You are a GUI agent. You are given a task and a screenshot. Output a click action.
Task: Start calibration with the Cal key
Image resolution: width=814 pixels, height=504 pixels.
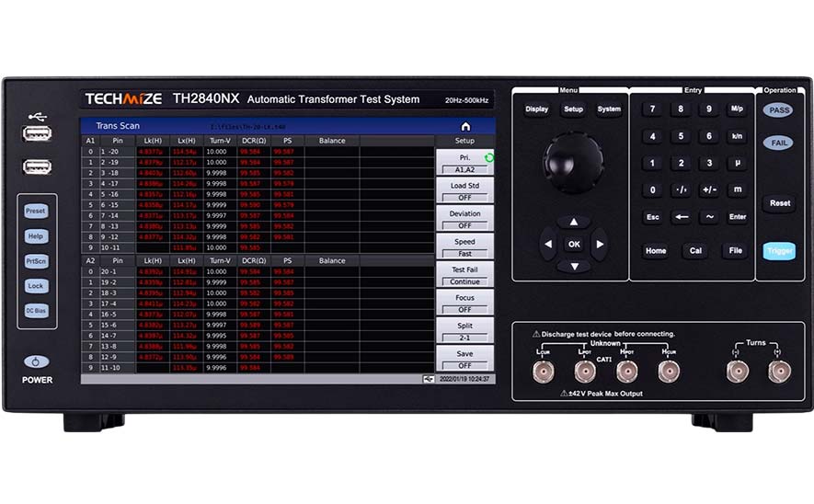(695, 251)
